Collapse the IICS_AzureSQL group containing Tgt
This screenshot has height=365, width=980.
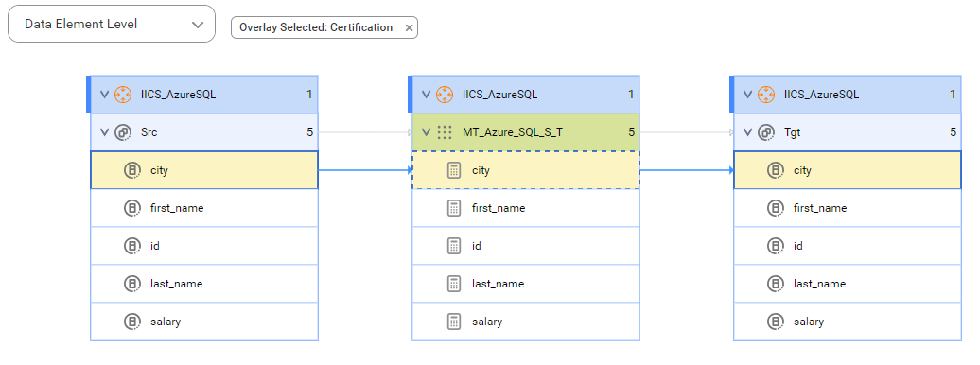click(x=748, y=95)
